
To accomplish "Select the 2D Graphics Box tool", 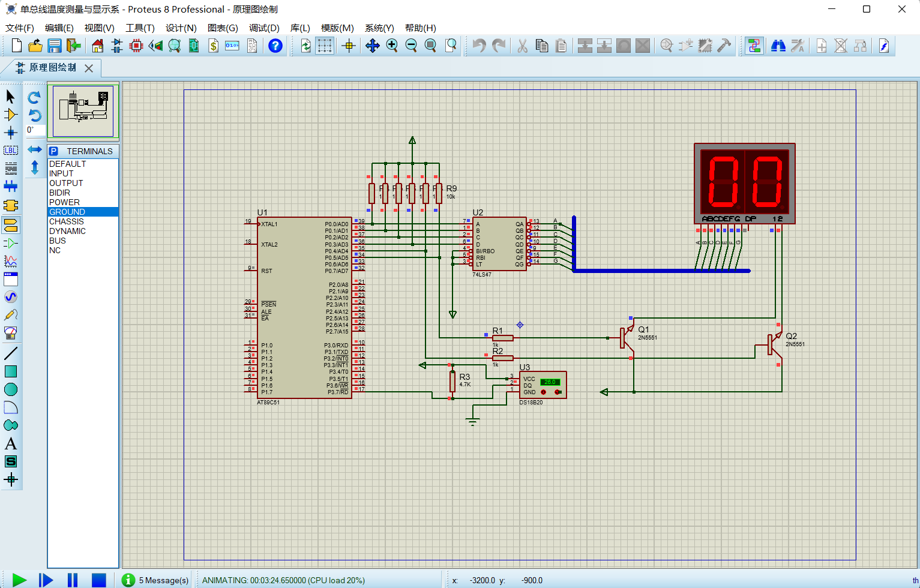I will (x=11, y=371).
